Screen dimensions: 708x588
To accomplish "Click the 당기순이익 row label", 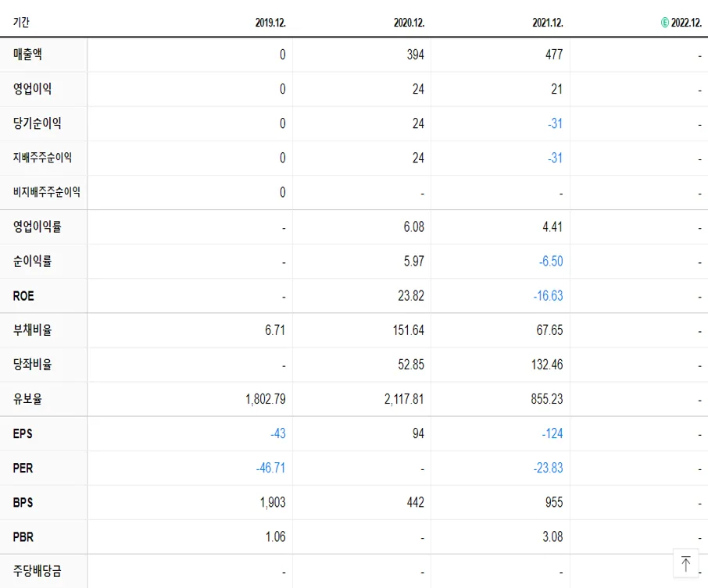I will [37, 123].
